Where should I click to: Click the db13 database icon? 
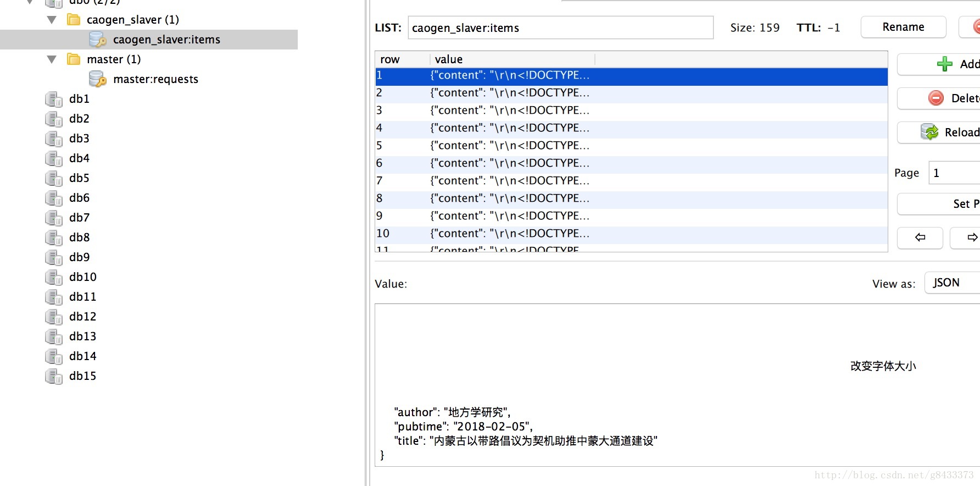point(54,337)
